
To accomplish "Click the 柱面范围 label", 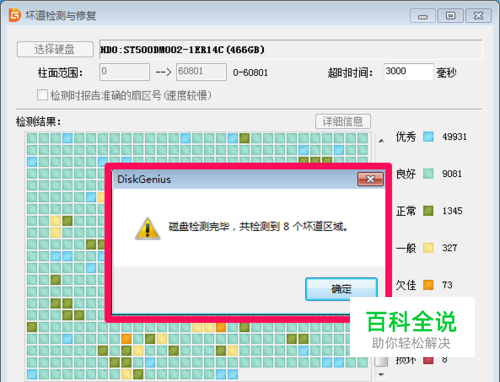I will coord(60,73).
